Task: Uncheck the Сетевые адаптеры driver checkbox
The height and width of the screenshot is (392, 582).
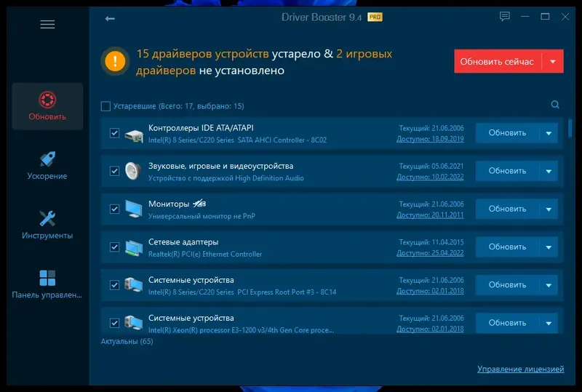Action: [x=114, y=247]
